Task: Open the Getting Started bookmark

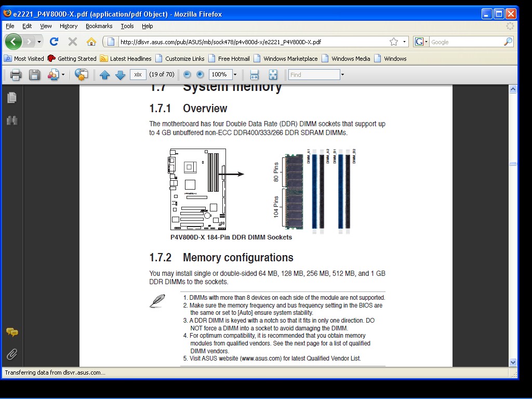Action: (72, 59)
